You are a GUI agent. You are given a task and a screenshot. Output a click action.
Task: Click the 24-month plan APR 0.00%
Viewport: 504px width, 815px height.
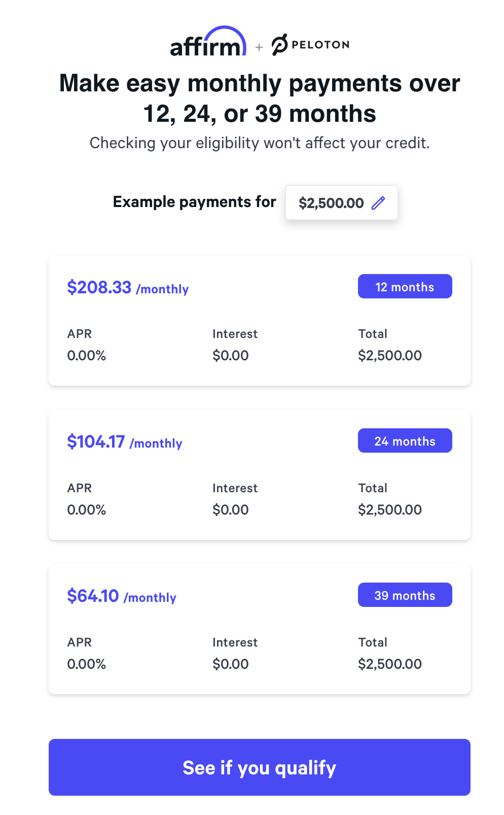[x=86, y=510]
